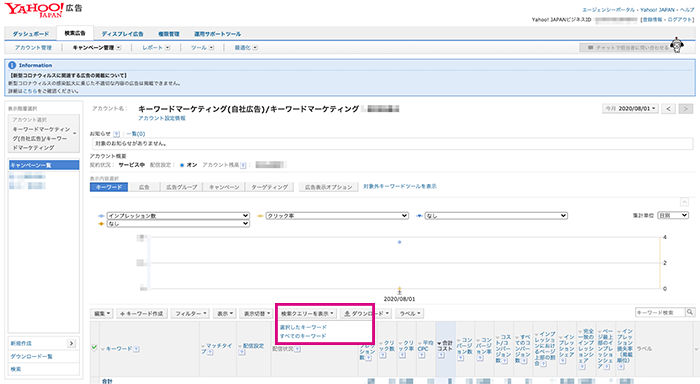
Task: Click the blue Information icon
Action: coord(12,65)
